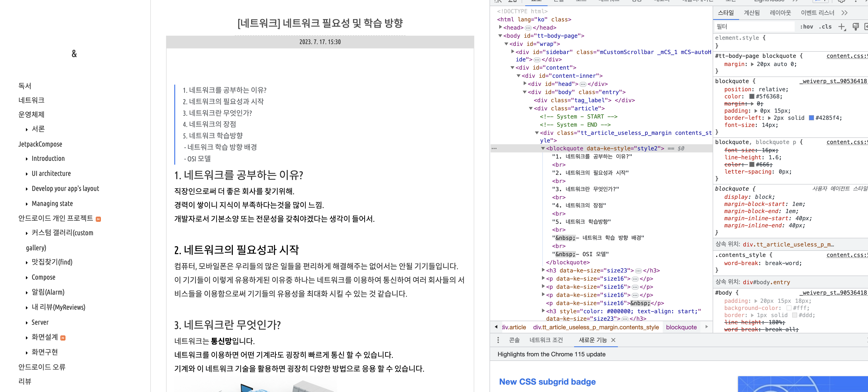Close the 새로운 기능 drawer tab

click(613, 340)
